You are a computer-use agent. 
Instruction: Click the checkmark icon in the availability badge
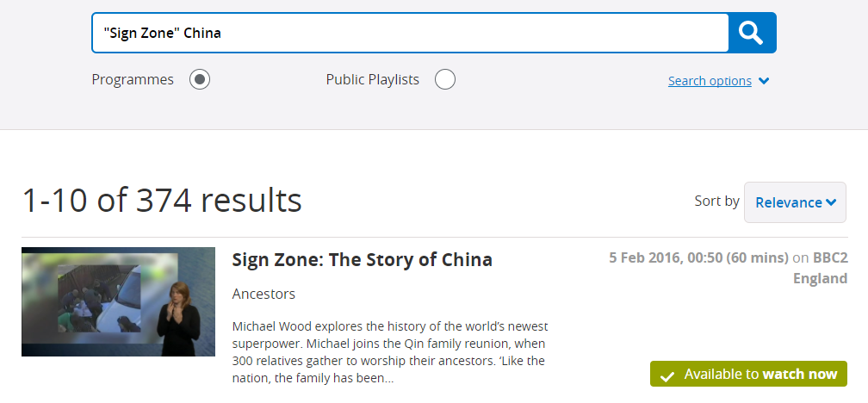pos(666,375)
